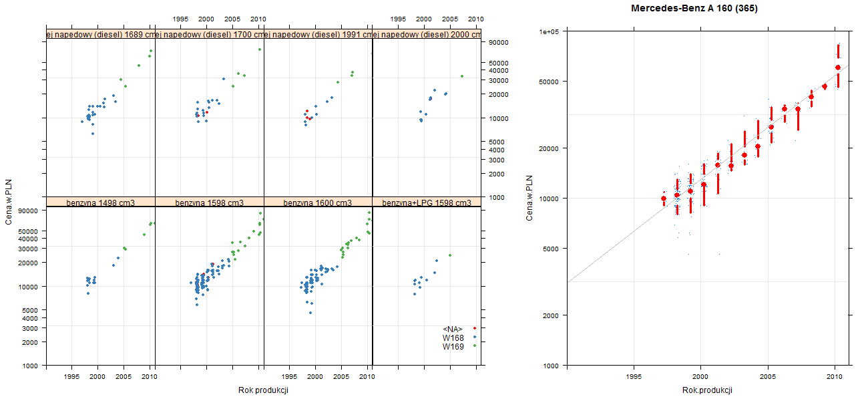Click the chart title Mercedes-Benz A 160 (365)
Viewport: 868px width, 401px height.
[694, 9]
